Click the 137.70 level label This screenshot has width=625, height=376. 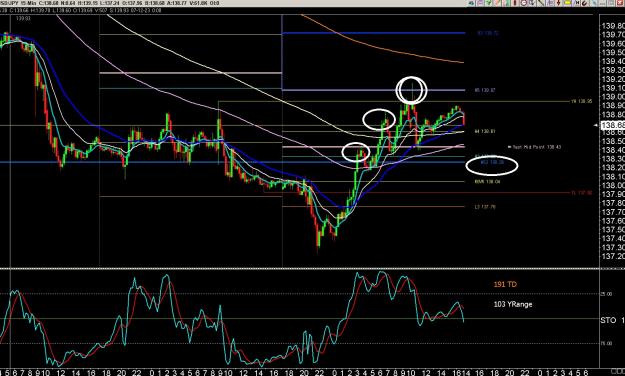tap(485, 207)
